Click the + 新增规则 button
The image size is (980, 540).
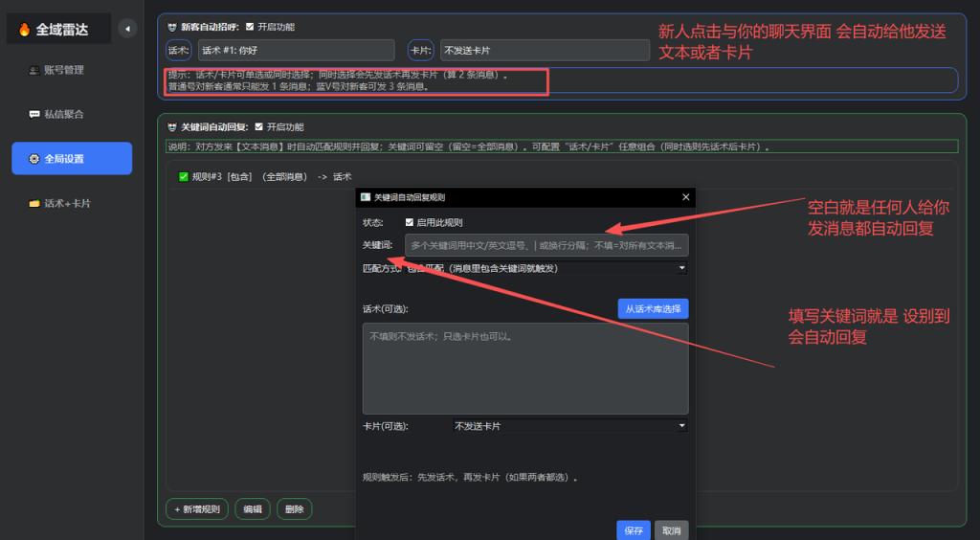point(197,509)
